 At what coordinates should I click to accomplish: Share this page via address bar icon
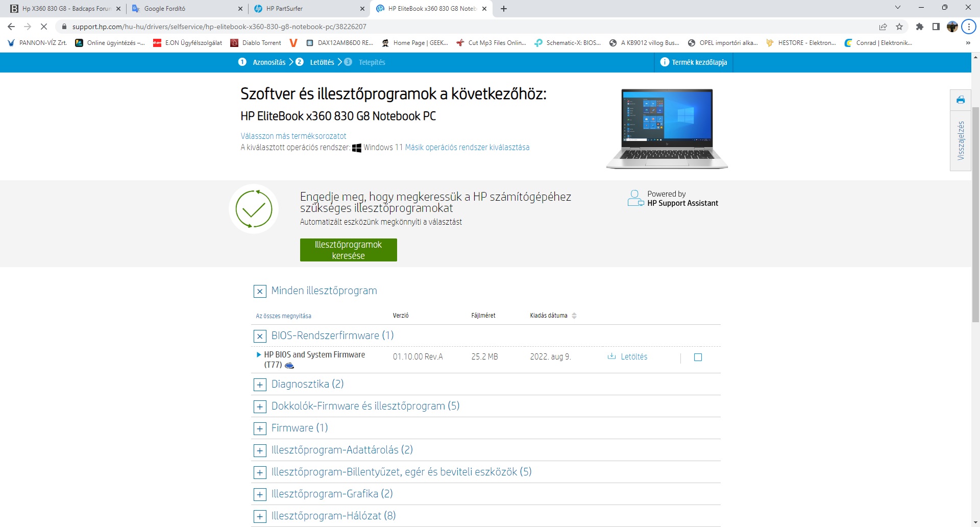883,27
